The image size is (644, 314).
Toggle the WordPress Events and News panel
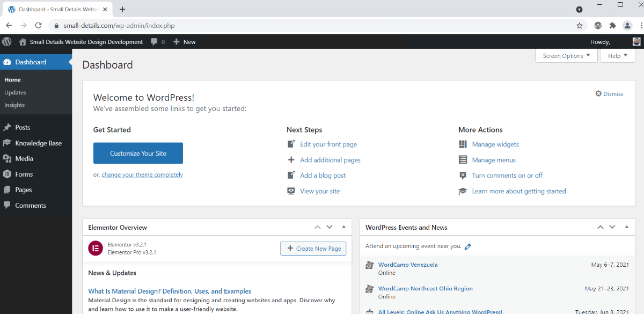pyautogui.click(x=626, y=227)
